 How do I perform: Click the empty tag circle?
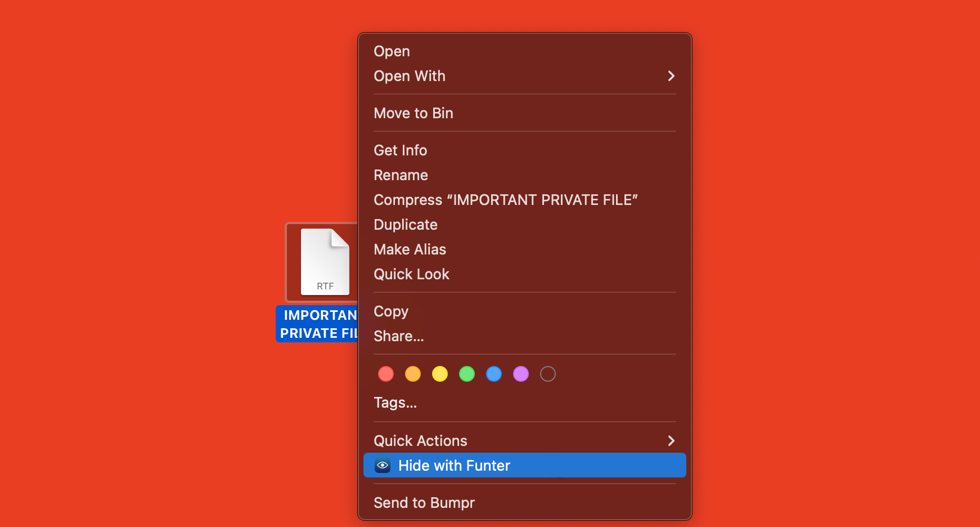(548, 373)
